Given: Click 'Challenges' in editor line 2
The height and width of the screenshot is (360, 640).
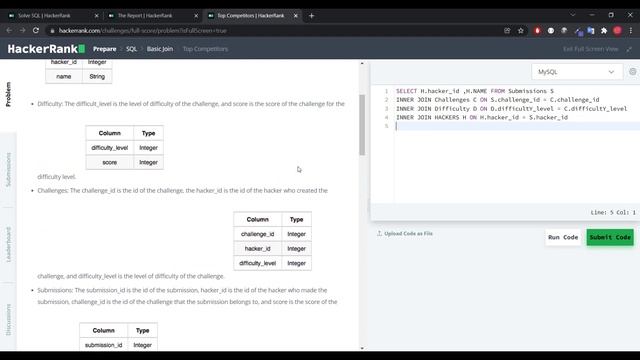Looking at the screenshot, I should click(x=452, y=100).
